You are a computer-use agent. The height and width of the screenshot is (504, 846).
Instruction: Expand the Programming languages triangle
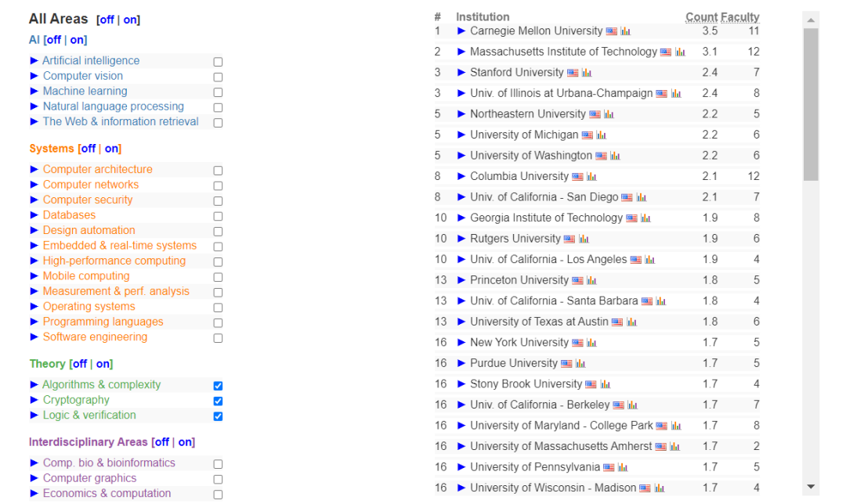(x=34, y=322)
